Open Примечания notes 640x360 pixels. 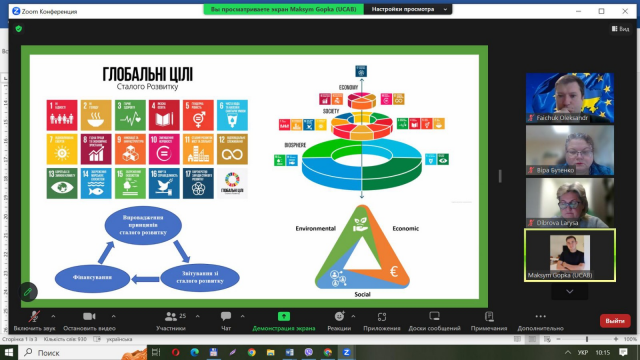click(x=489, y=321)
